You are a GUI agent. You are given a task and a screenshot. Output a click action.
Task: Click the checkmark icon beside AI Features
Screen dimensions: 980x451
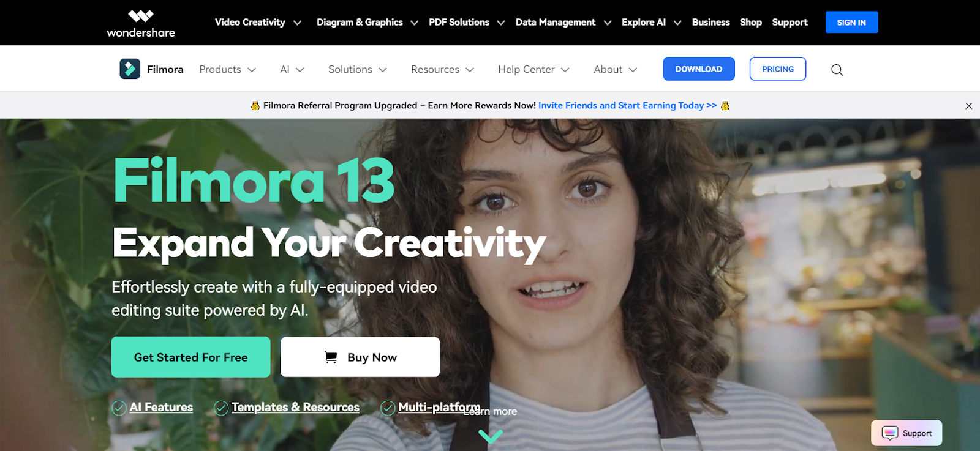pos(119,408)
